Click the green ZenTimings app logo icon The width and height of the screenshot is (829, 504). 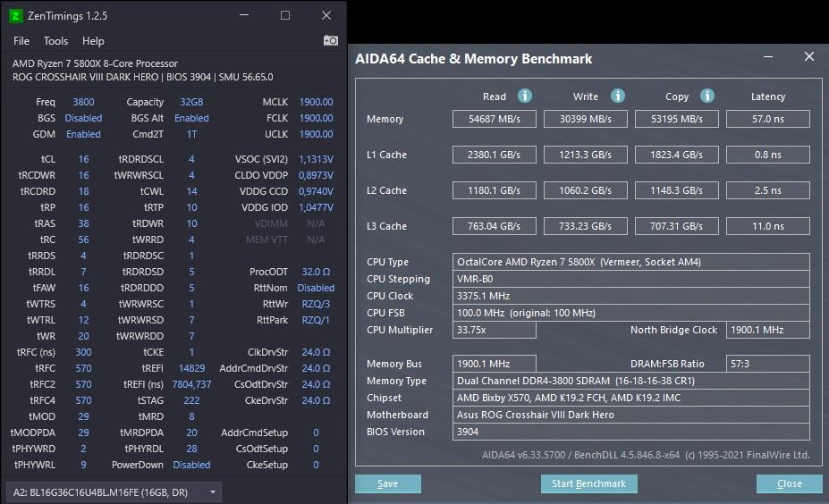pyautogui.click(x=16, y=16)
